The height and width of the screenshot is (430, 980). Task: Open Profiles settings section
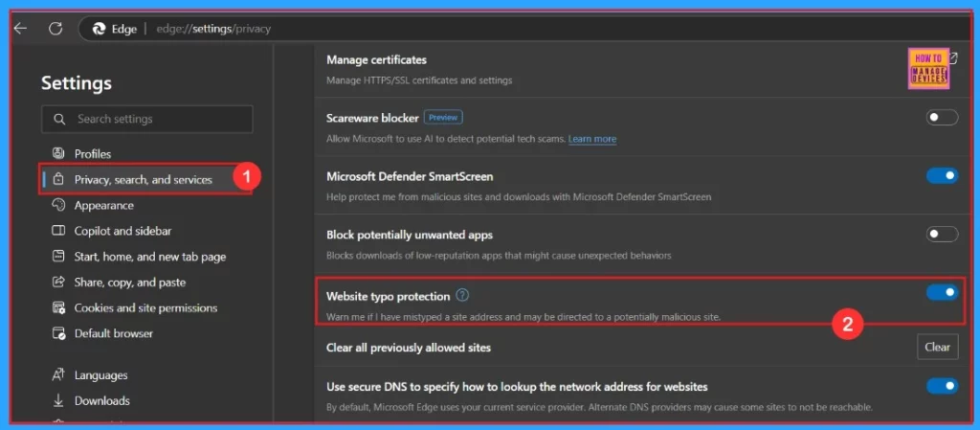pos(93,154)
